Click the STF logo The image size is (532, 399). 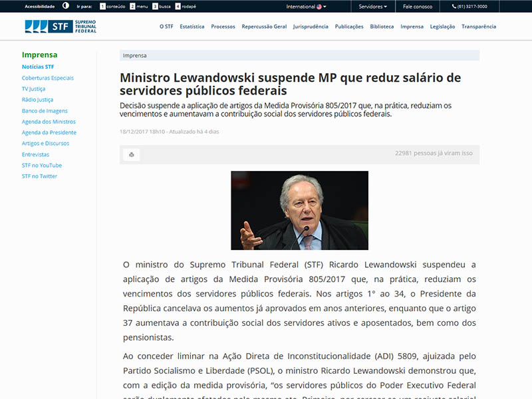pos(61,27)
